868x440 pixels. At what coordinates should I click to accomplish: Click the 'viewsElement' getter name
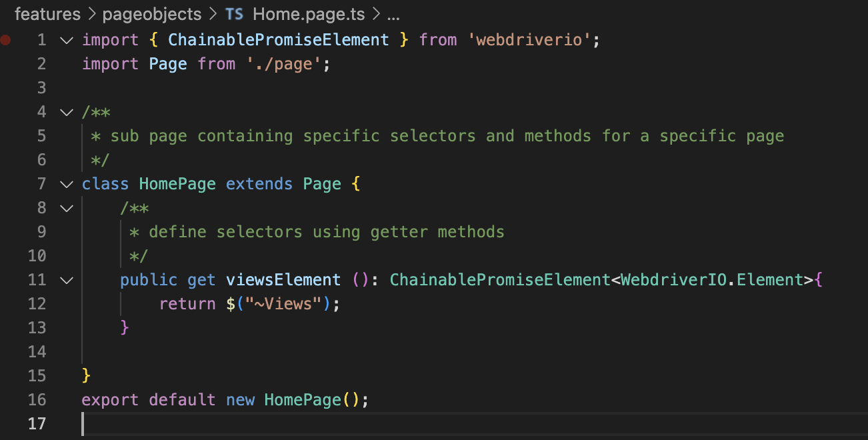tap(283, 280)
